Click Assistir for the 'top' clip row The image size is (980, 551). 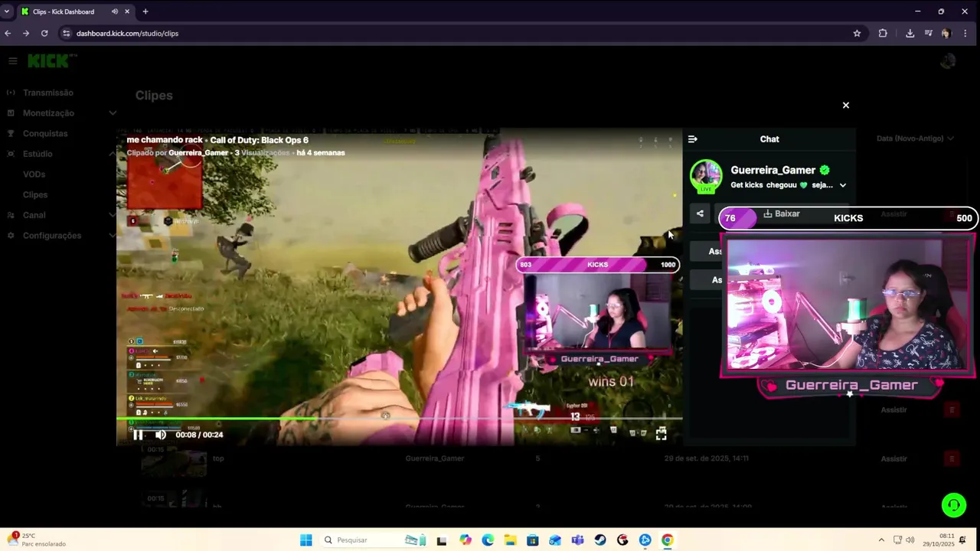[x=893, y=458]
